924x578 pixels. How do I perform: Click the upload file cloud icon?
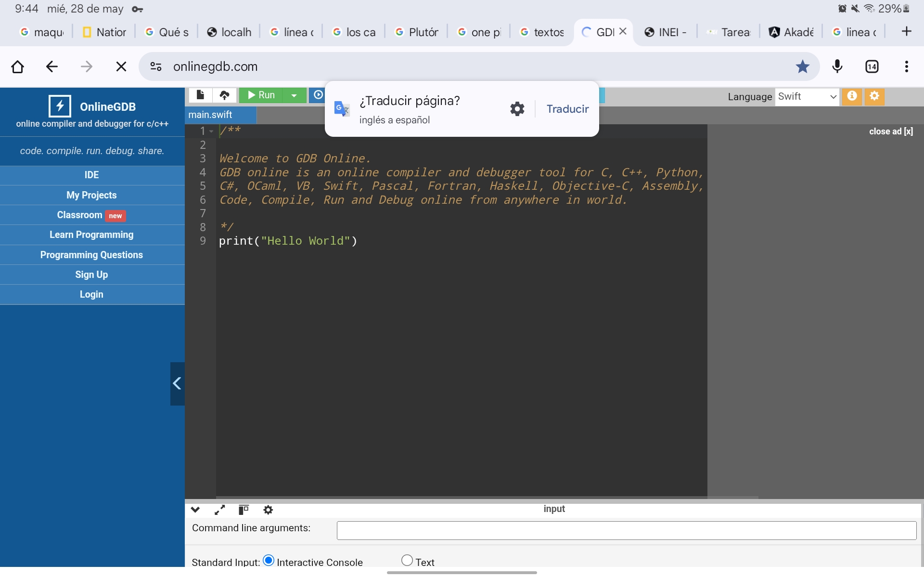[224, 95]
